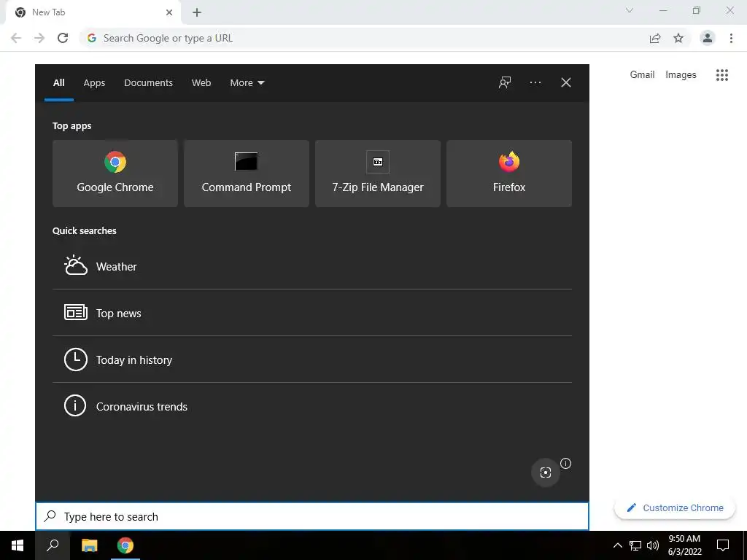This screenshot has height=560, width=747.
Task: Switch to Apps search tab
Action: (x=94, y=83)
